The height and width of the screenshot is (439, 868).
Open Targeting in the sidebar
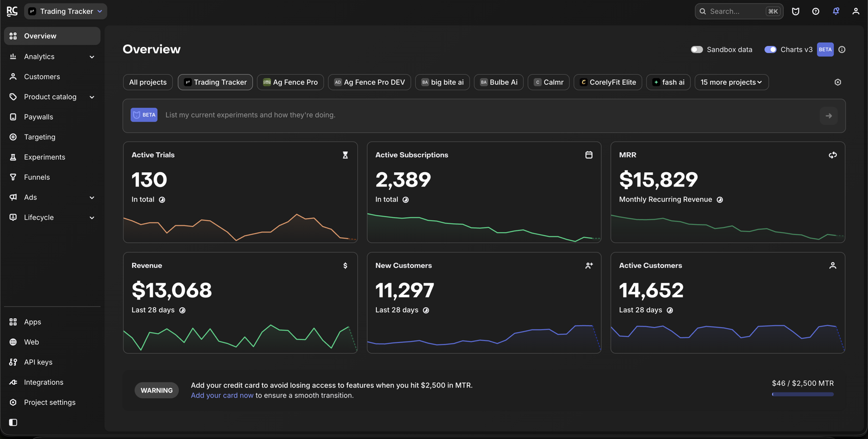pyautogui.click(x=52, y=137)
